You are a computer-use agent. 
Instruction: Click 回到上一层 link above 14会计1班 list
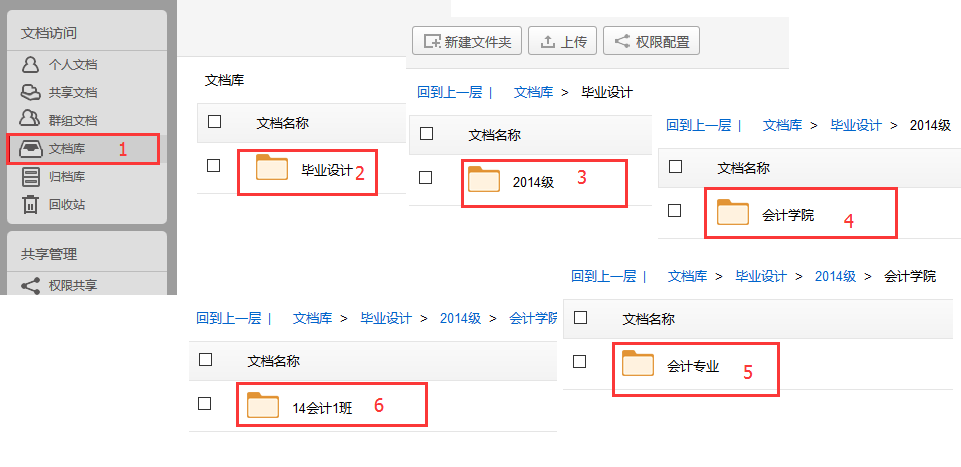click(x=228, y=318)
